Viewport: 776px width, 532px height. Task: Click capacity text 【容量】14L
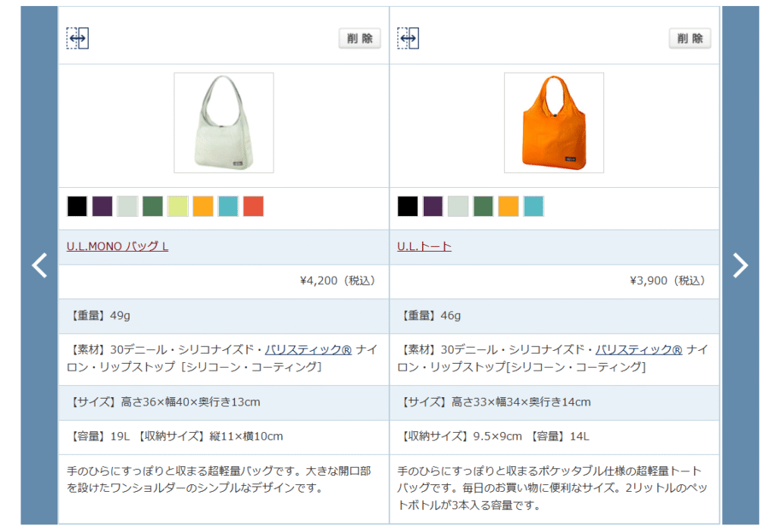coord(559,437)
